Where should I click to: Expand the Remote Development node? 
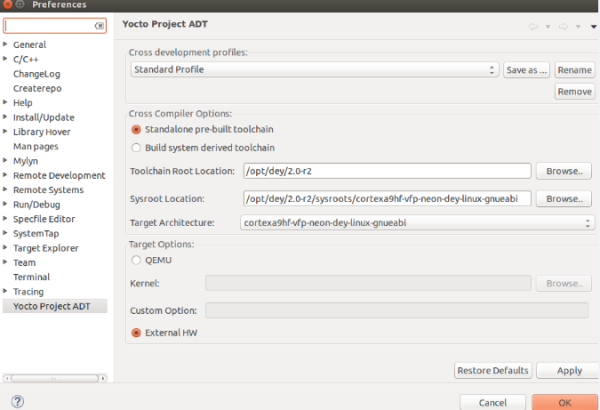(5, 175)
